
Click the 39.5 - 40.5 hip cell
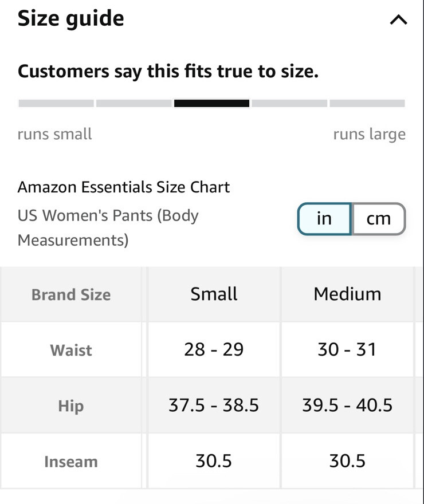click(x=347, y=405)
